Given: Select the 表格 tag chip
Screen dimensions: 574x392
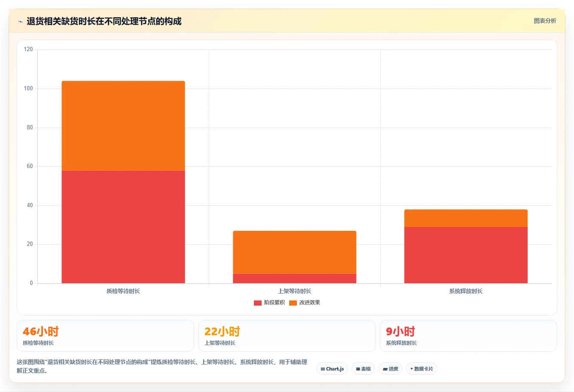Looking at the screenshot, I should tap(363, 369).
